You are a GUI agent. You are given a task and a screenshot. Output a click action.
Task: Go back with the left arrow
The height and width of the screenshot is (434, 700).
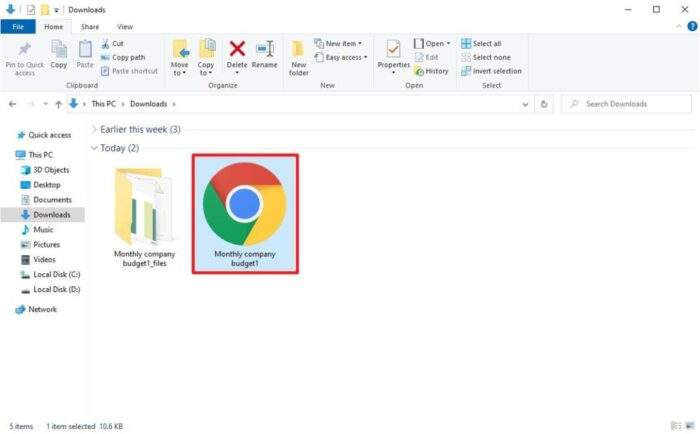(x=12, y=104)
